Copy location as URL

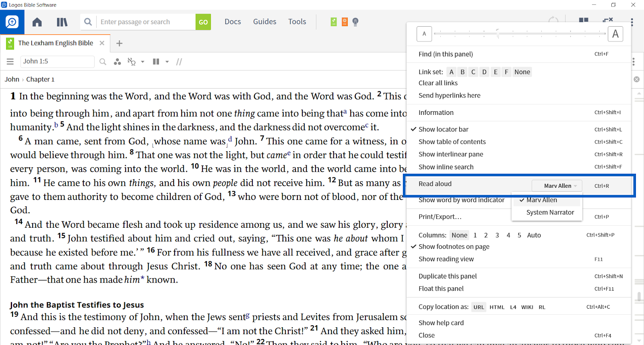(x=479, y=307)
